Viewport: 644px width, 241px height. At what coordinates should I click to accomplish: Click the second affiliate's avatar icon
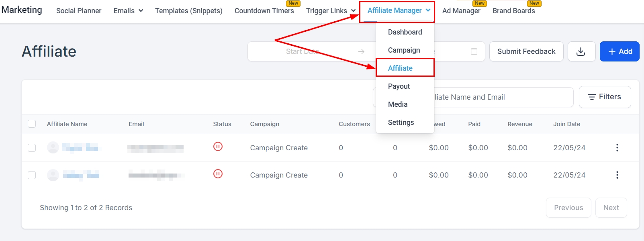(53, 175)
